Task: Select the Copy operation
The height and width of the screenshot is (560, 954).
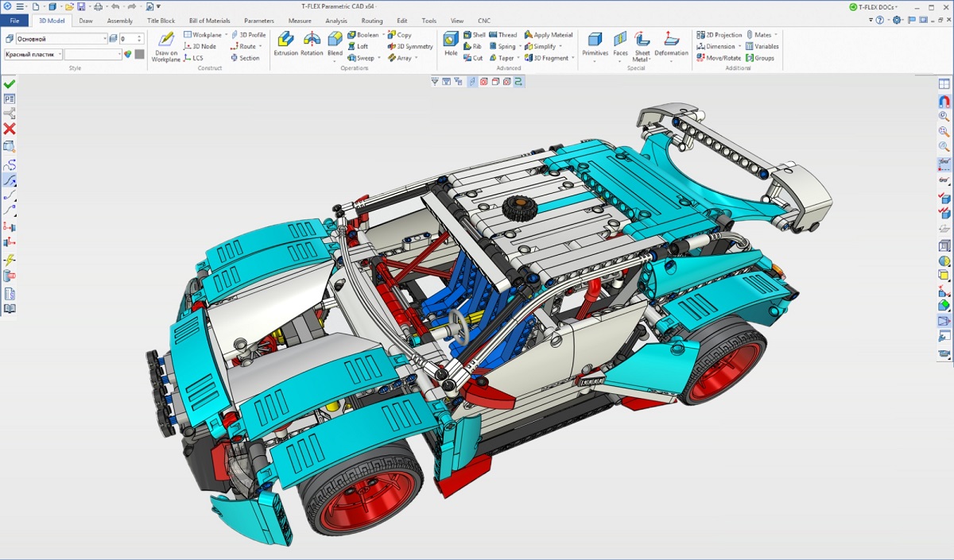Action: click(x=400, y=35)
